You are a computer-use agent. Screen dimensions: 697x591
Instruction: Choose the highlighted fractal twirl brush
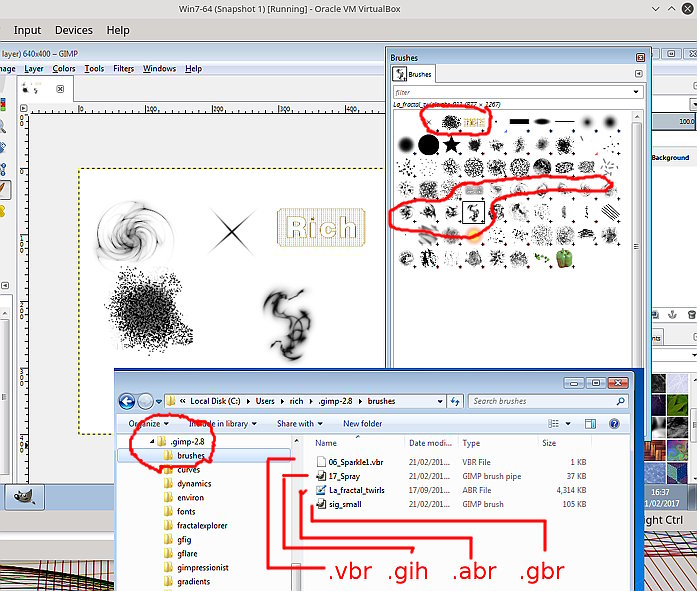[x=473, y=212]
